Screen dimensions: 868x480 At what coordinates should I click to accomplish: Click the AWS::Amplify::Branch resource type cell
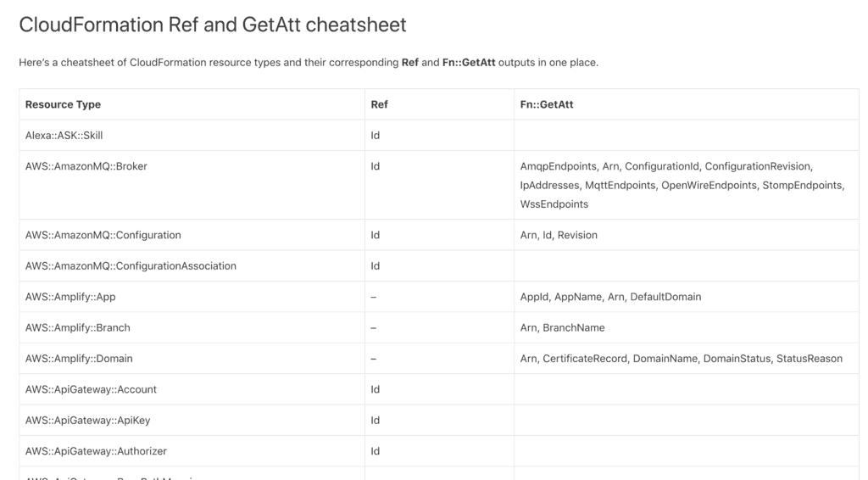tap(78, 327)
